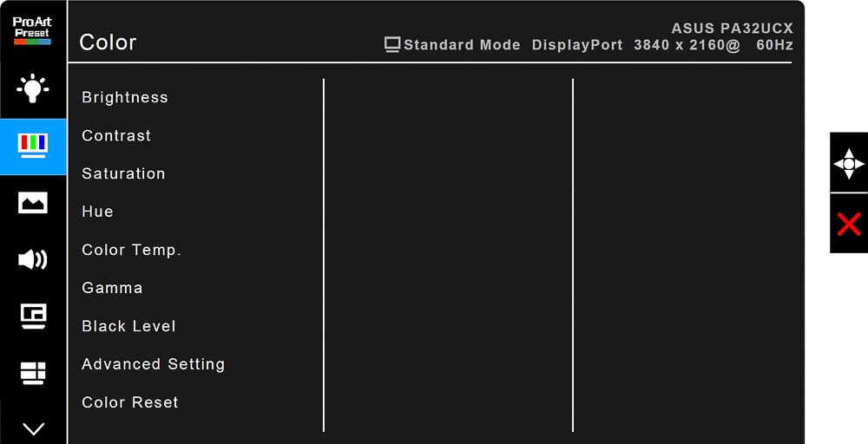Open the Gamma submenu
The width and height of the screenshot is (868, 444).
(112, 288)
